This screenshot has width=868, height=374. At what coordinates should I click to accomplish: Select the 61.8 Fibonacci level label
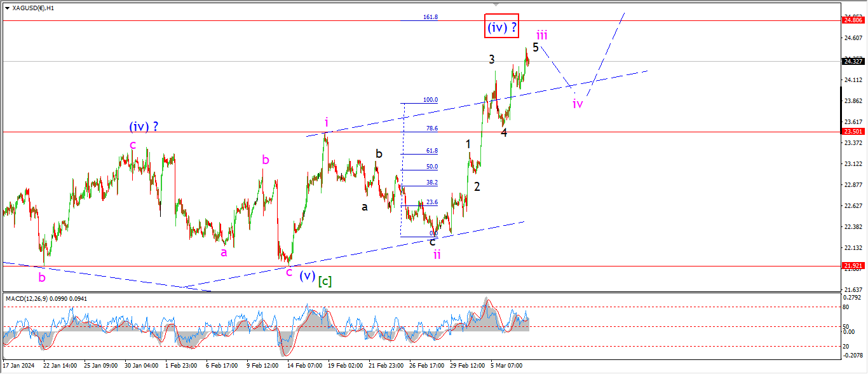[x=431, y=151]
